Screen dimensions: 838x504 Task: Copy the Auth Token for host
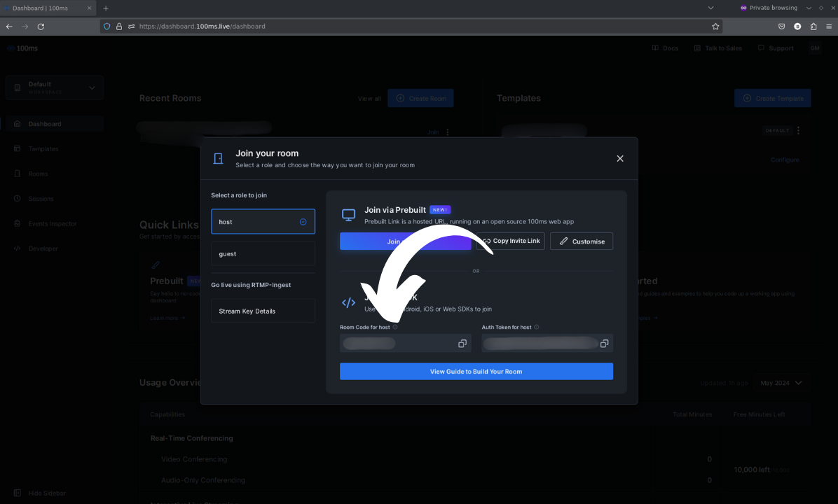pyautogui.click(x=604, y=343)
